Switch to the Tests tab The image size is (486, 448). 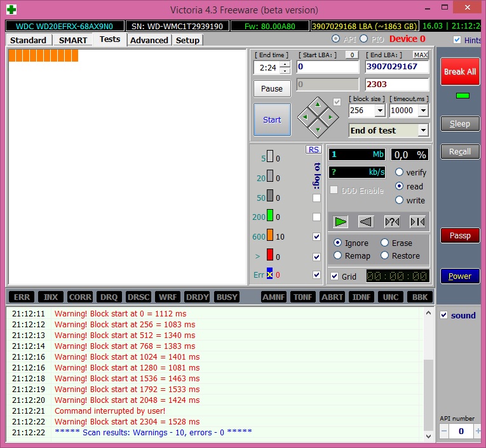click(x=110, y=39)
